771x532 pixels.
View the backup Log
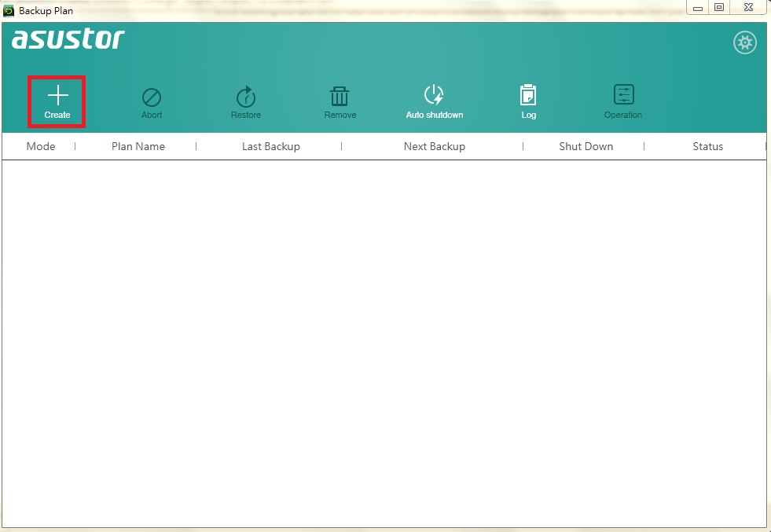point(529,103)
